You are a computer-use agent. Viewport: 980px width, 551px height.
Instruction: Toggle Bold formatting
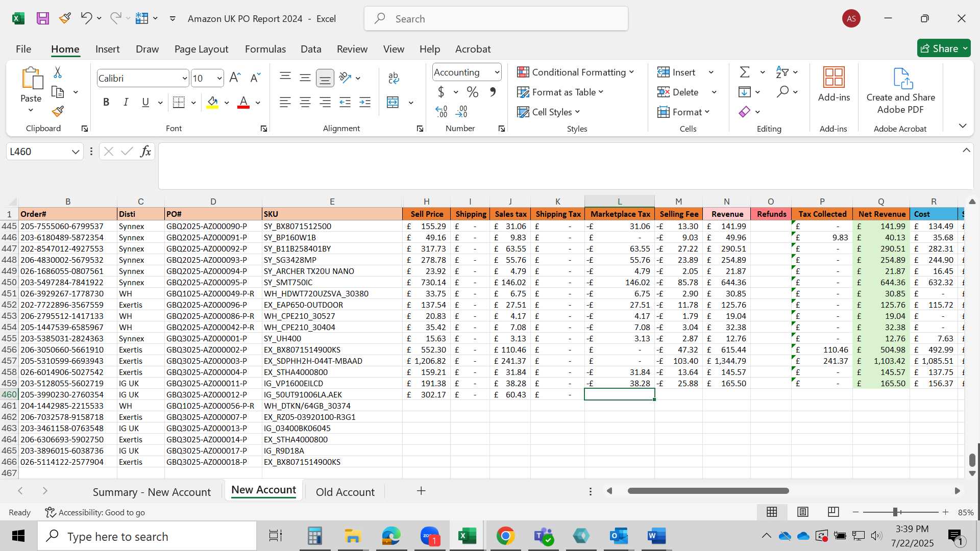[x=106, y=103]
